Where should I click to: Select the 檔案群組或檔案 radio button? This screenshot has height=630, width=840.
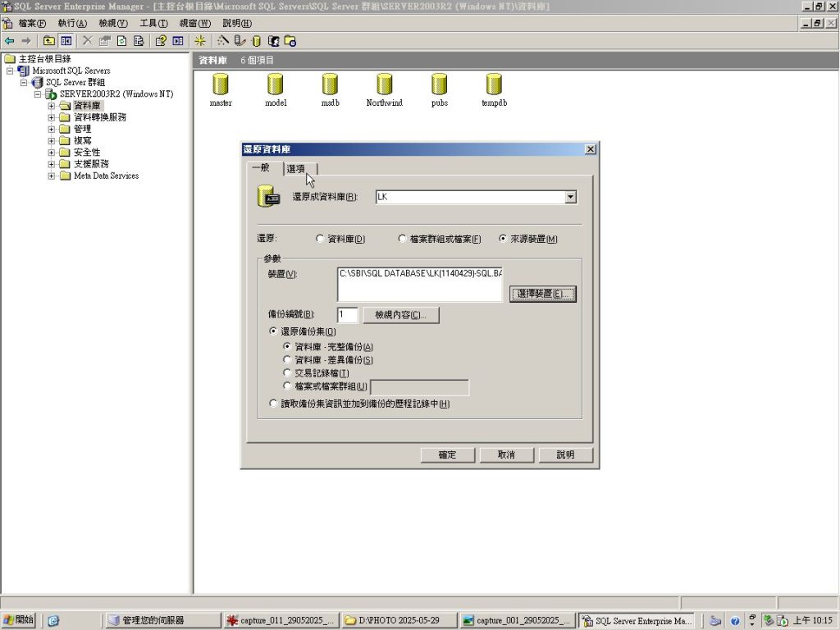402,239
